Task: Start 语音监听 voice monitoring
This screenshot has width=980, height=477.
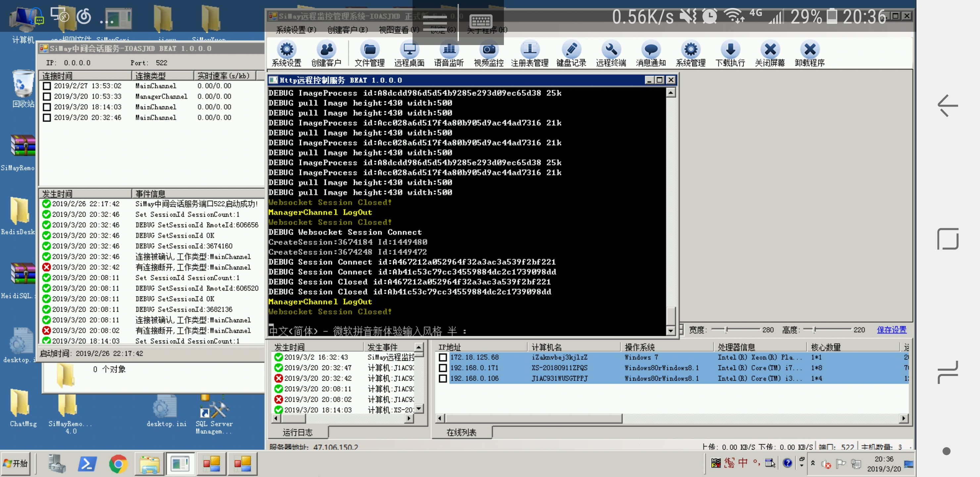Action: [449, 54]
